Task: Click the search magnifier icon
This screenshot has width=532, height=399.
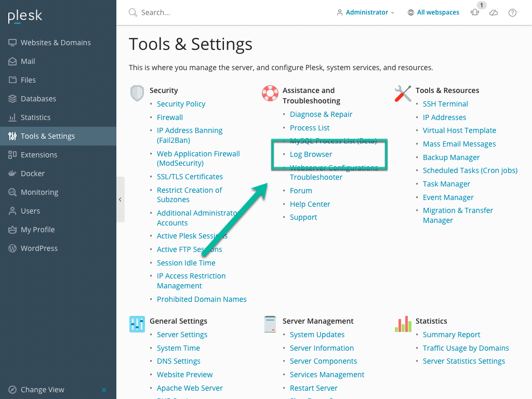Action: 133,12
